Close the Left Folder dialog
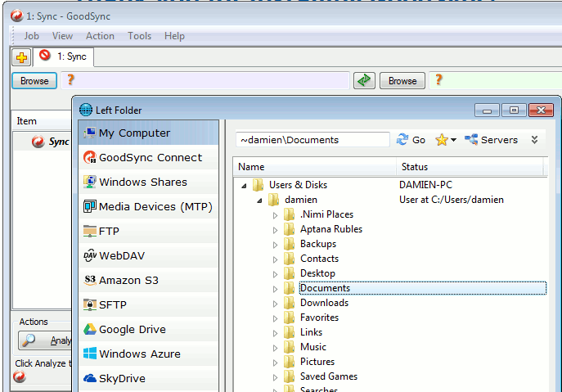The height and width of the screenshot is (392, 562). pyautogui.click(x=541, y=110)
